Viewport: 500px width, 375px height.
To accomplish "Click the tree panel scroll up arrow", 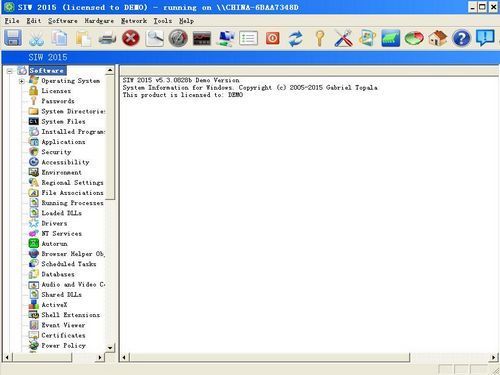I will pos(110,70).
